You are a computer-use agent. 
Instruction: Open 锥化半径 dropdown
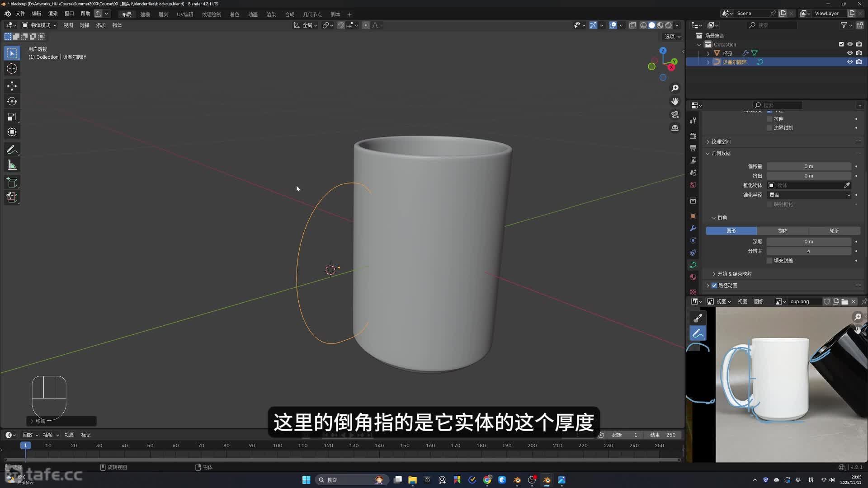(x=809, y=195)
